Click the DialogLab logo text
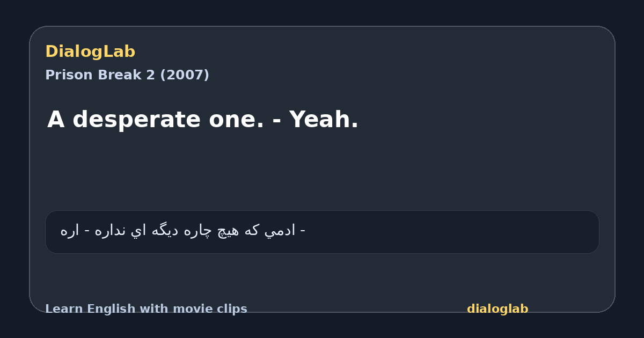 click(x=90, y=52)
